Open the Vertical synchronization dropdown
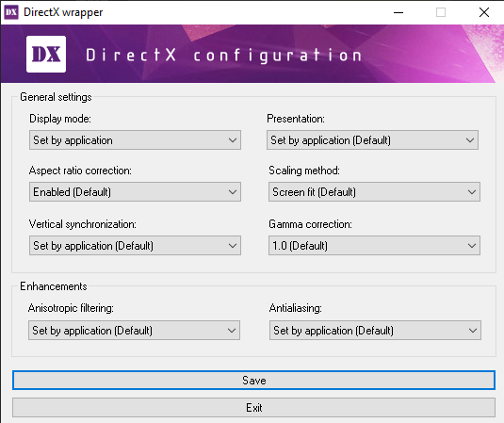Viewport: 504px width, 423px height. click(x=135, y=246)
